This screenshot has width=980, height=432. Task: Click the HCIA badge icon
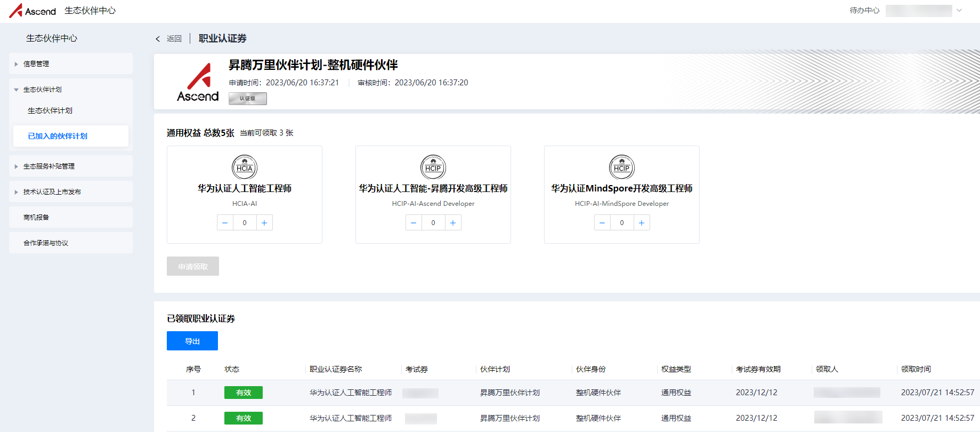245,167
